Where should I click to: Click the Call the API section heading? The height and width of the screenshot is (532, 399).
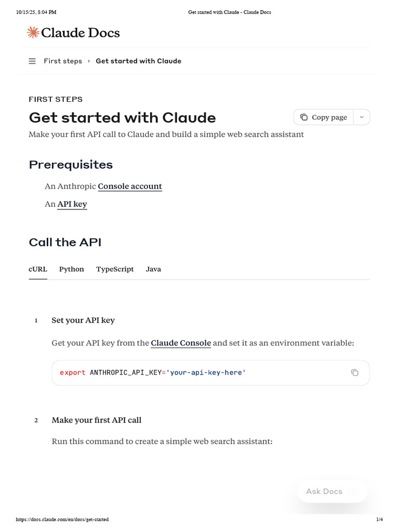click(65, 242)
